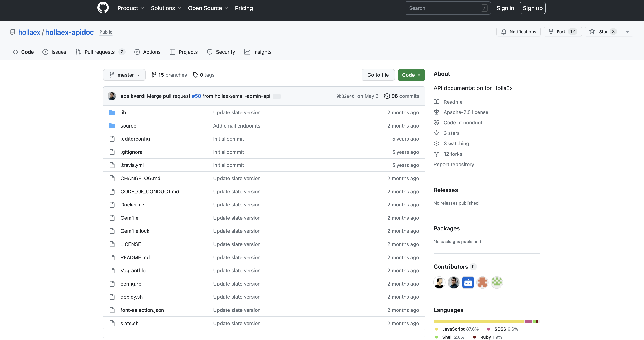
Task: Click the Go to file button
Action: pos(378,75)
